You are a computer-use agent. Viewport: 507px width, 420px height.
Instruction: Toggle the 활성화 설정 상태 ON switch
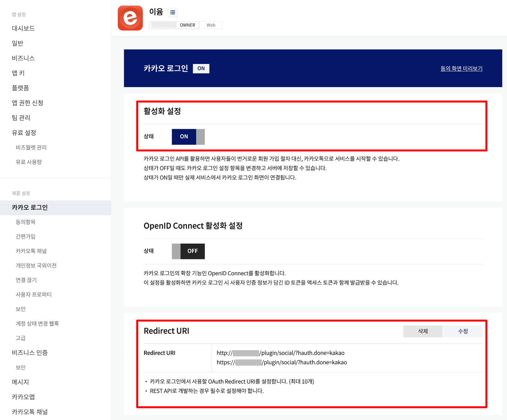click(188, 137)
